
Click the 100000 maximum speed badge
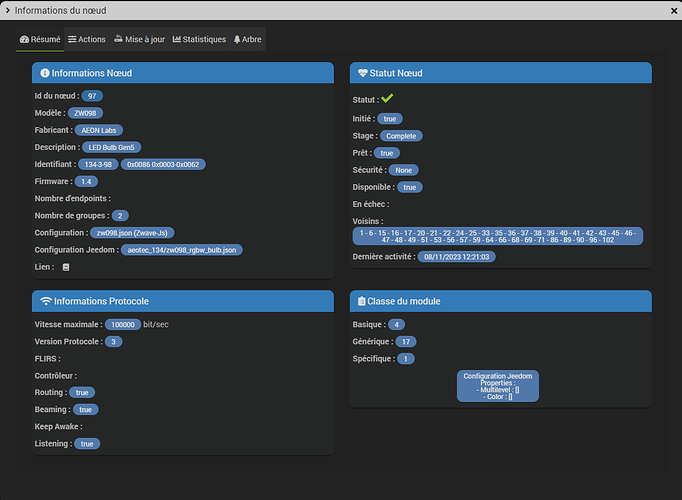pyautogui.click(x=123, y=325)
